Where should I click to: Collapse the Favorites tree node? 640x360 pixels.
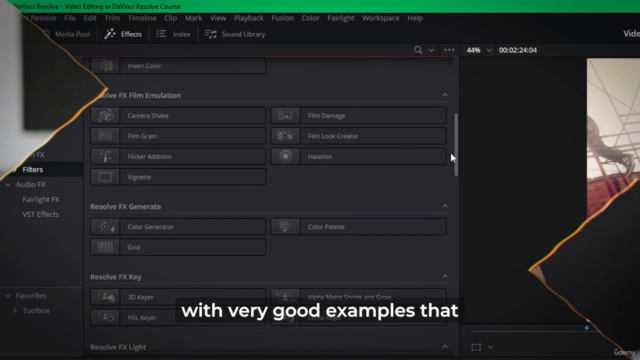[8, 296]
